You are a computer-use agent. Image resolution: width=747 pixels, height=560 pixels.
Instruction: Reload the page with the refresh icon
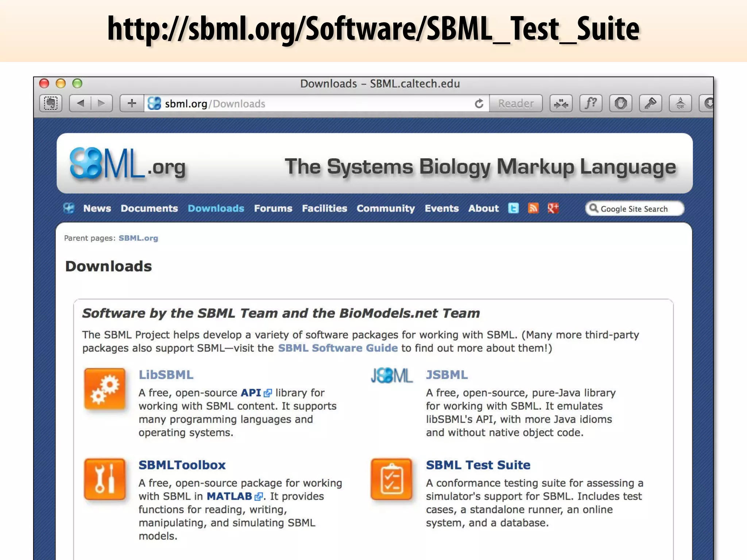click(x=479, y=104)
